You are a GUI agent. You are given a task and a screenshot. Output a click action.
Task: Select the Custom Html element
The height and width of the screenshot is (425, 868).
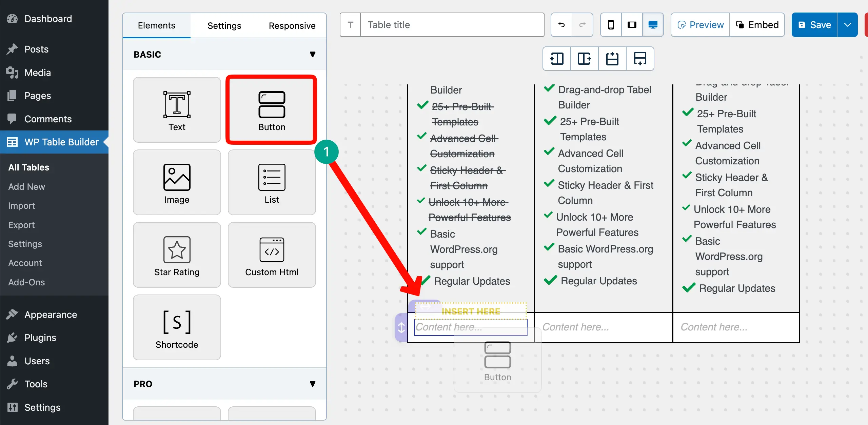click(x=272, y=255)
